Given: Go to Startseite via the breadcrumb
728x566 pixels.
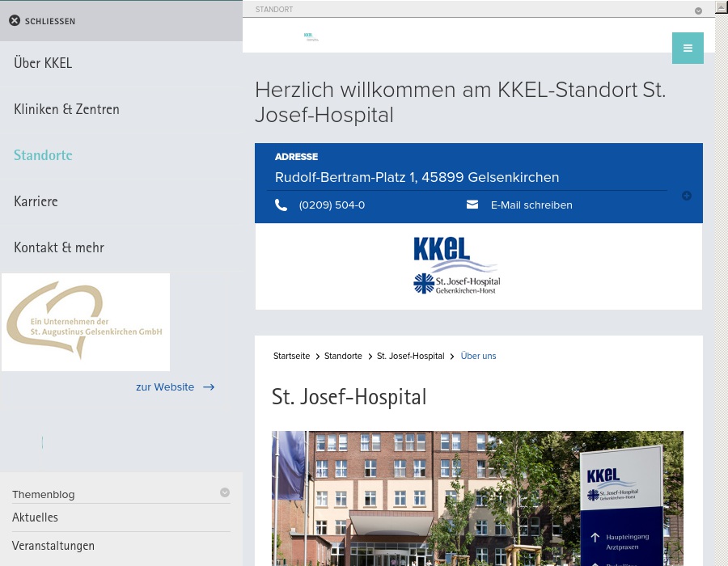Looking at the screenshot, I should [x=291, y=356].
